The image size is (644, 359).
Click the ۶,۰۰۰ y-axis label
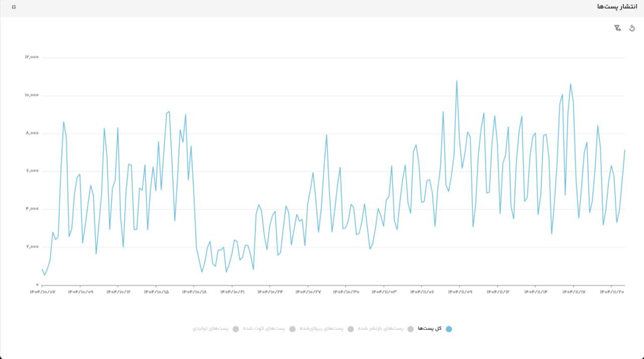point(32,171)
